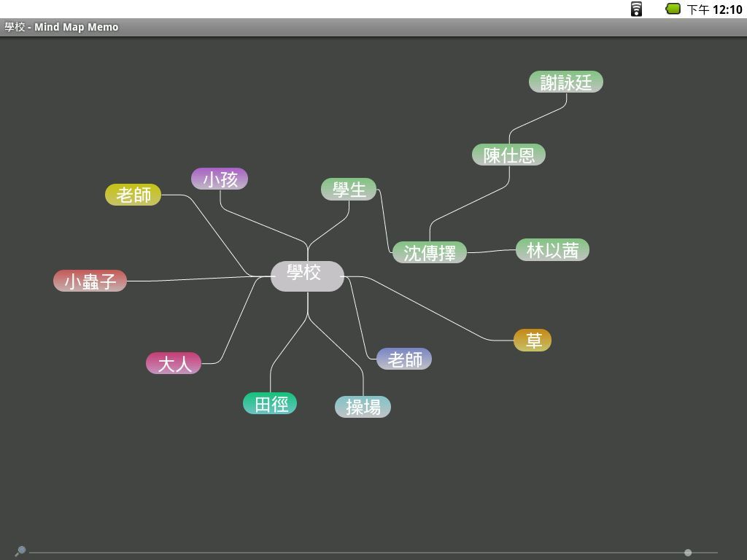Select the yellow 老師 node
Image resolution: width=747 pixels, height=560 pixels.
(133, 195)
